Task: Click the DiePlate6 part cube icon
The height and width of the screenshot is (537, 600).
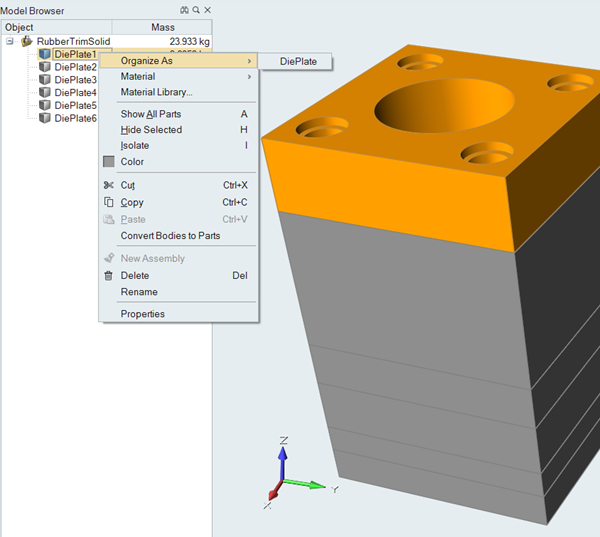Action: pos(44,118)
